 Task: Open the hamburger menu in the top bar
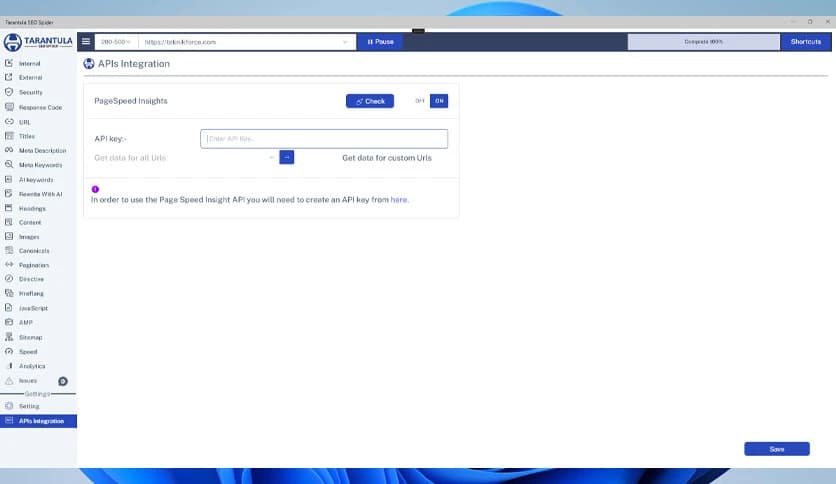pos(86,42)
